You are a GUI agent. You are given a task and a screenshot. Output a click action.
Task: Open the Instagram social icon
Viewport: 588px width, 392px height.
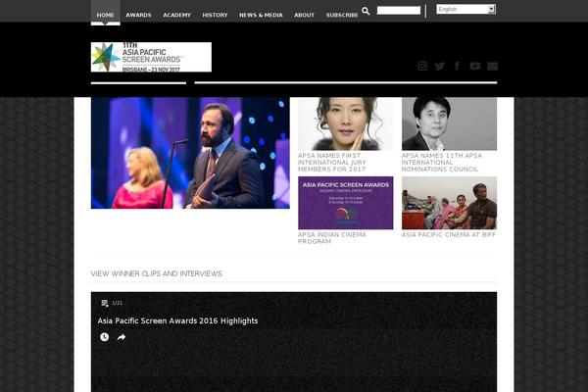pyautogui.click(x=422, y=66)
